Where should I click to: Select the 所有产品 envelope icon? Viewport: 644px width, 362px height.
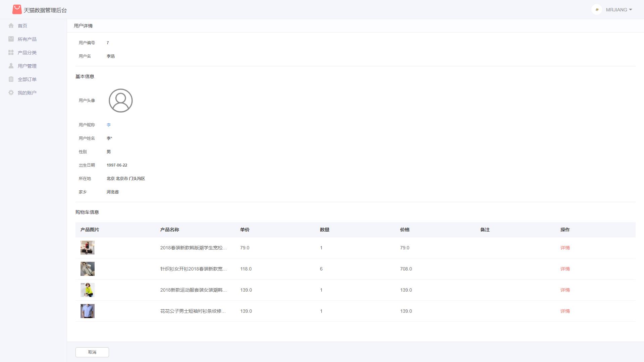pos(11,39)
